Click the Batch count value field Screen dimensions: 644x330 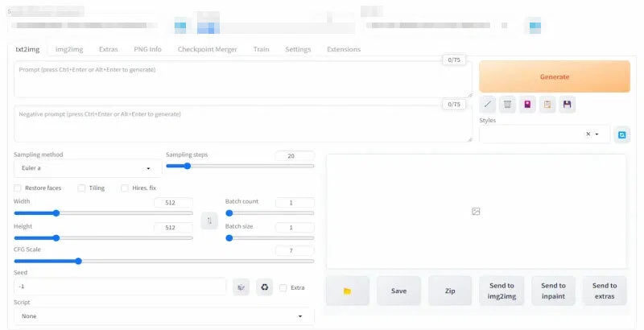coord(295,202)
